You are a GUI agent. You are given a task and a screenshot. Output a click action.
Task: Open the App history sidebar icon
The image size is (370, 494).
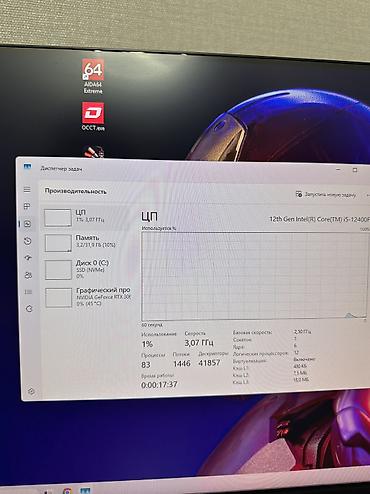[28, 241]
